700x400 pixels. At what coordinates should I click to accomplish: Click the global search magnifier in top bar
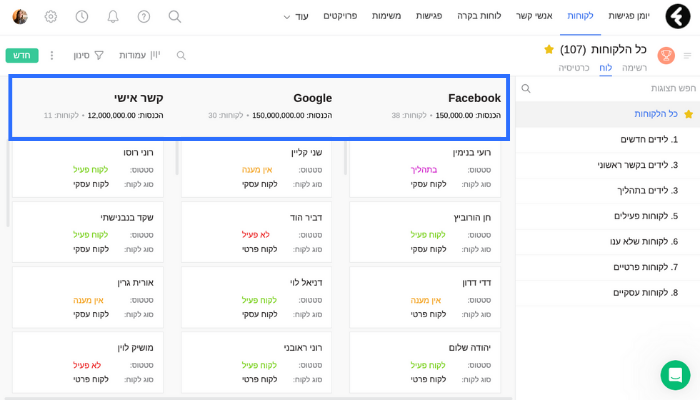click(x=175, y=17)
